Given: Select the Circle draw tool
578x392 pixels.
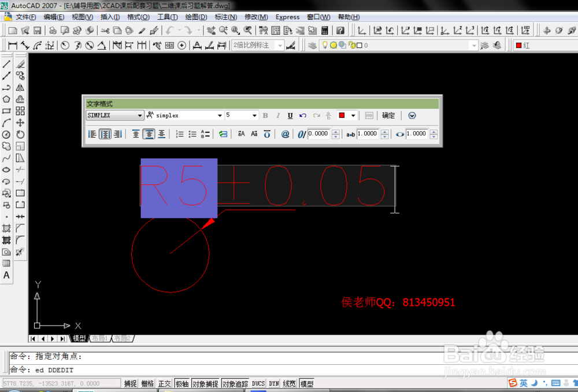Looking at the screenshot, I should pos(6,135).
